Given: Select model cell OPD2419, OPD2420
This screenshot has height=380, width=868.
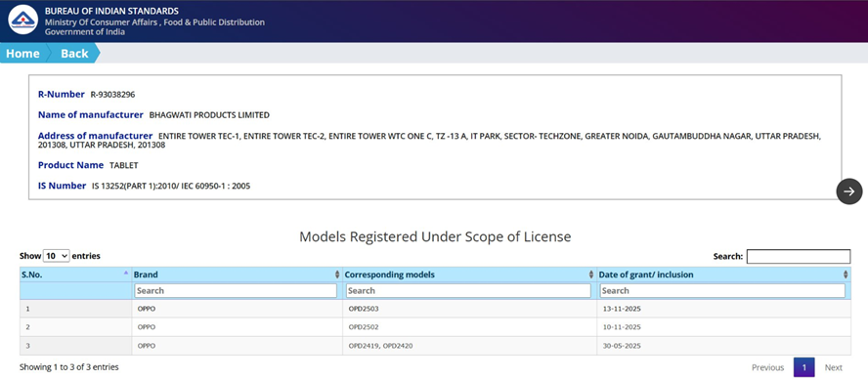Looking at the screenshot, I should tap(380, 346).
